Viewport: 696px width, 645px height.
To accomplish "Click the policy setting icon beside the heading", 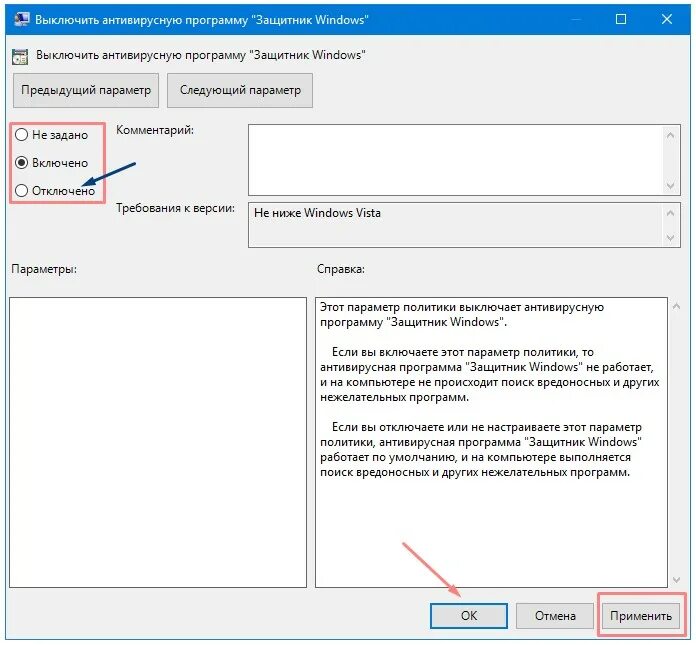I will click(20, 57).
